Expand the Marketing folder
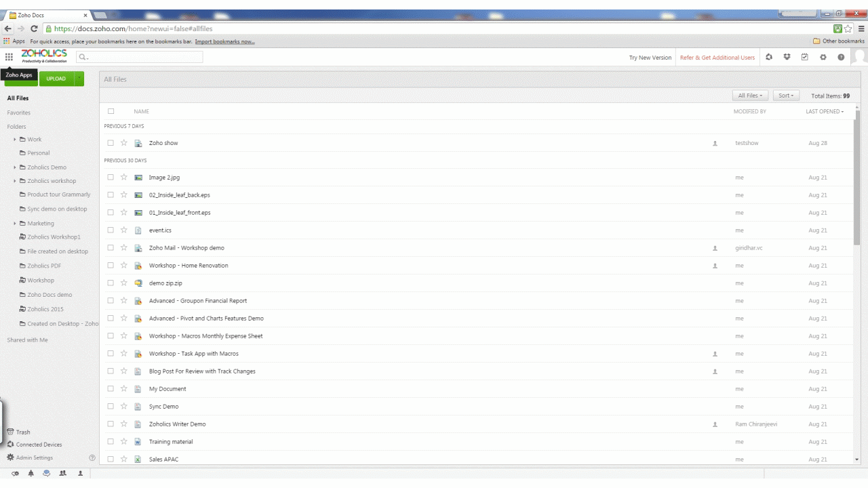868x488 pixels. (15, 223)
